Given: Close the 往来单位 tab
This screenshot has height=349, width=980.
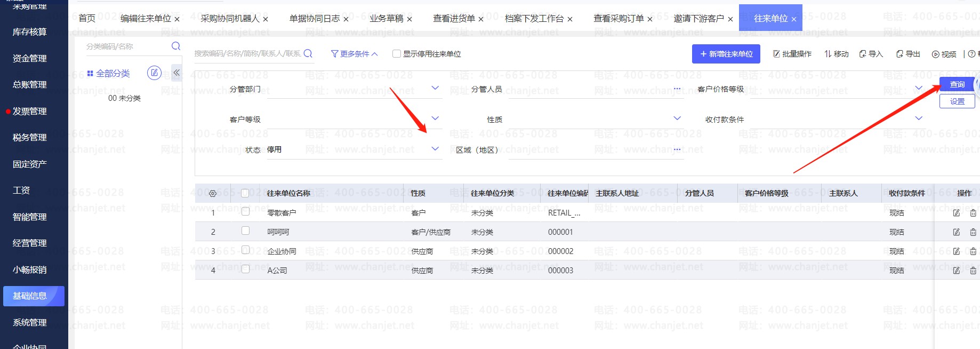Looking at the screenshot, I should (794, 19).
